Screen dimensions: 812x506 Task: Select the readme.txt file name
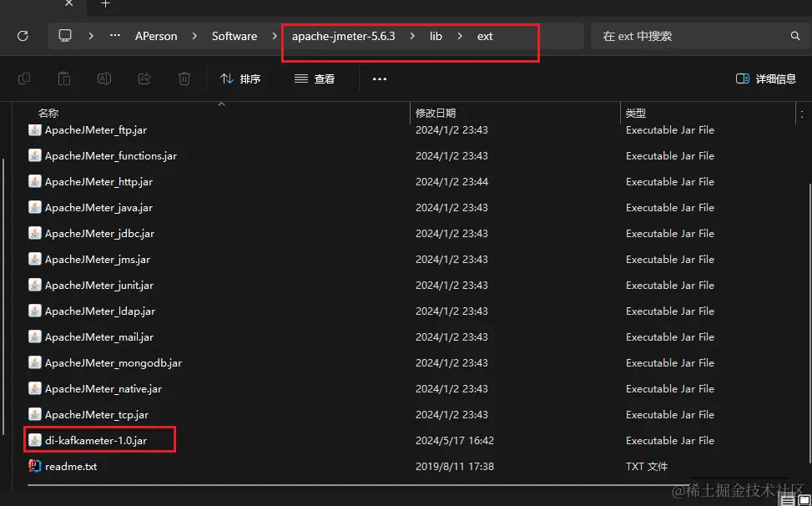(x=71, y=467)
